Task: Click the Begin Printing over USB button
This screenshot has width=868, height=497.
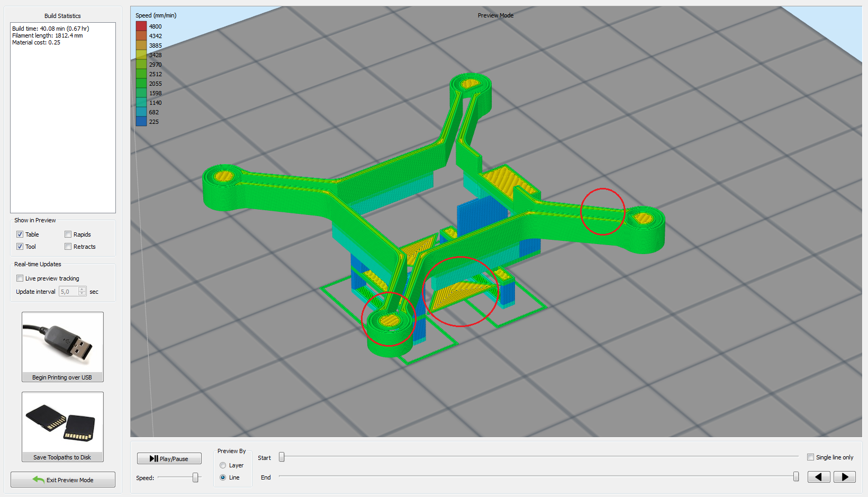Action: (62, 347)
